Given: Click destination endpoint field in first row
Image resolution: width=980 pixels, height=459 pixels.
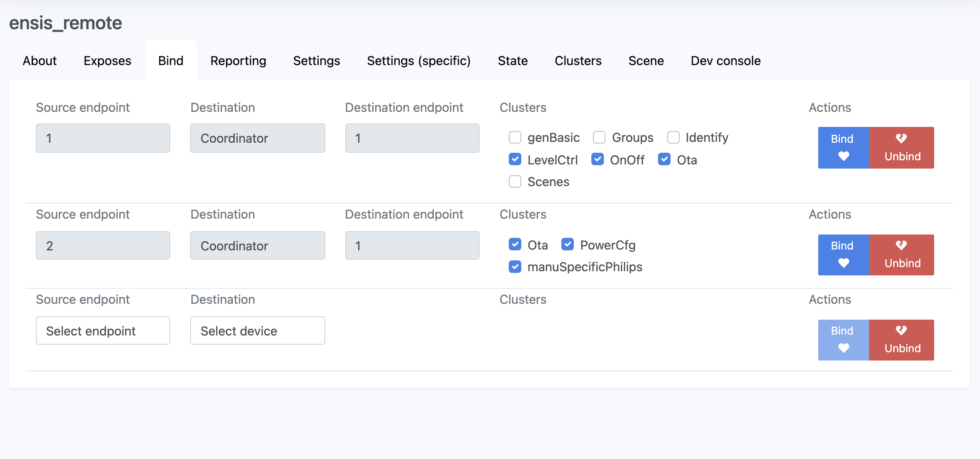Looking at the screenshot, I should click(x=412, y=138).
